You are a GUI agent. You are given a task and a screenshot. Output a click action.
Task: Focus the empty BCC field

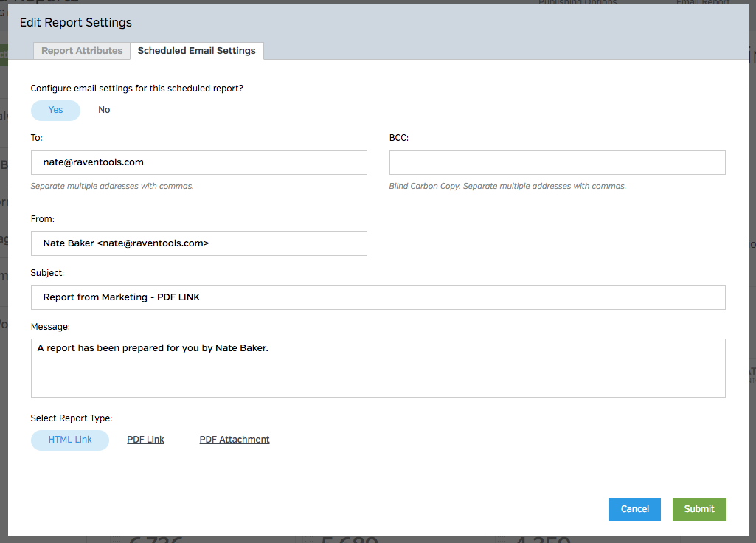pos(557,162)
